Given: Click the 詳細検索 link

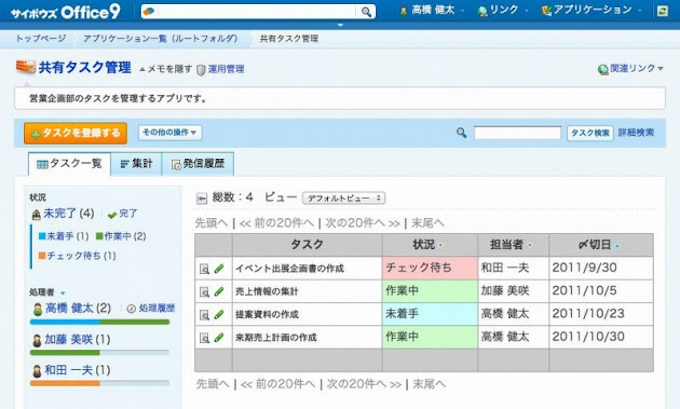Looking at the screenshot, I should pos(636,132).
